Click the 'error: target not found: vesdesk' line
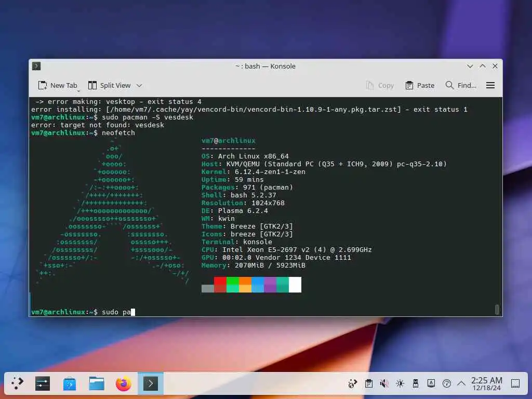Image resolution: width=532 pixels, height=399 pixels. tap(98, 125)
